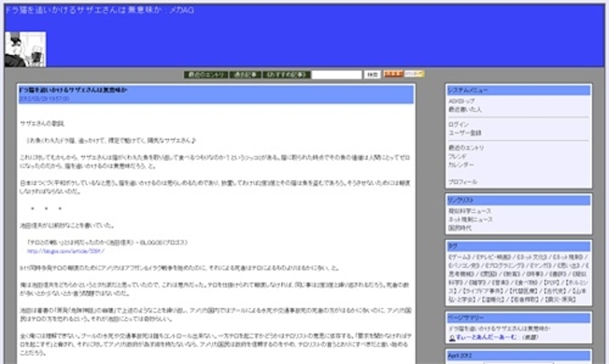Focus the search text field
This screenshot has height=364, width=609.
pos(337,75)
